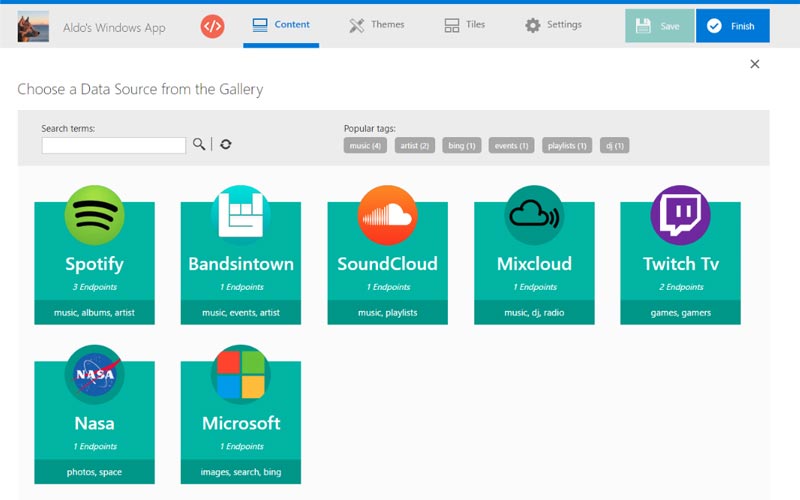Filter by the dj (1) tag
Screen dimensions: 800x500
pos(614,145)
